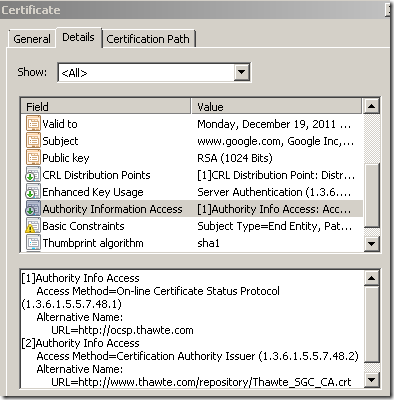This screenshot has height=400, width=394.
Task: Switch to the General tab
Action: click(x=32, y=39)
